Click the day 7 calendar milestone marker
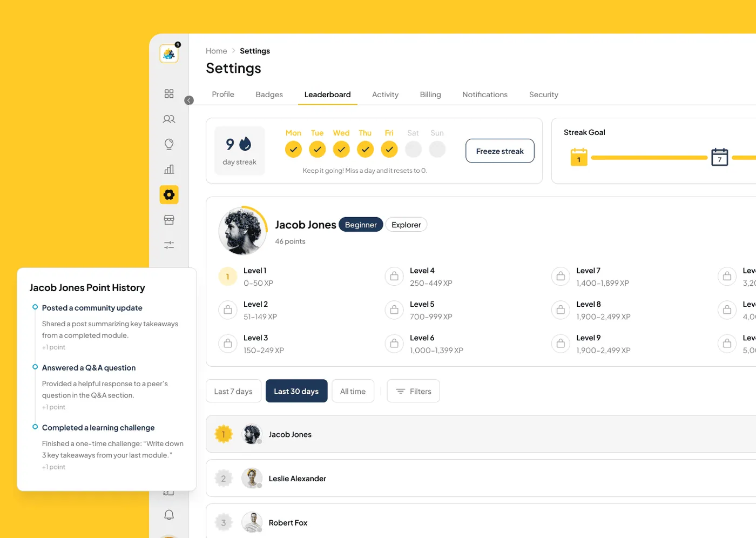This screenshot has width=756, height=538. pyautogui.click(x=720, y=157)
